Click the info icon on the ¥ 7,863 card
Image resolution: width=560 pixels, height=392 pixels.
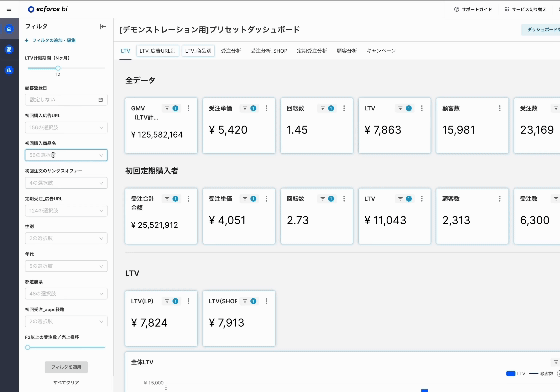(409, 108)
